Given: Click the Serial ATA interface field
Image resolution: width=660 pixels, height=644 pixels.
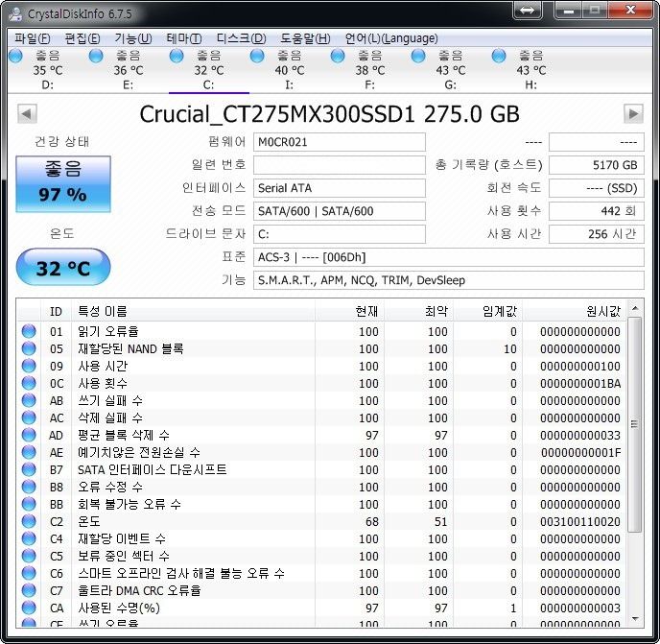Looking at the screenshot, I should pos(340,188).
